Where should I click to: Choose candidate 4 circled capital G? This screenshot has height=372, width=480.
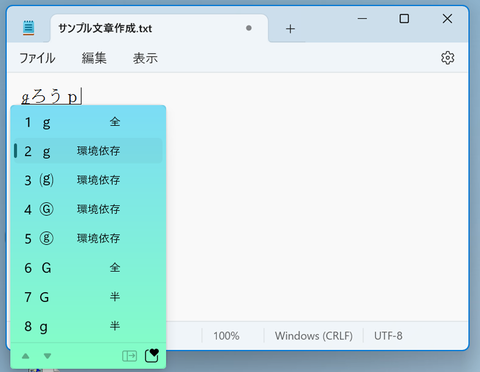(x=88, y=209)
